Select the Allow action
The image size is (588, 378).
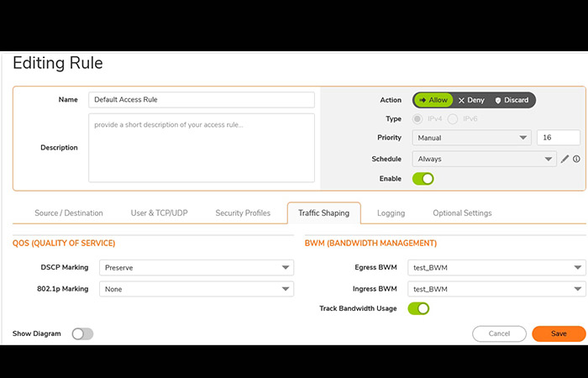tap(433, 100)
